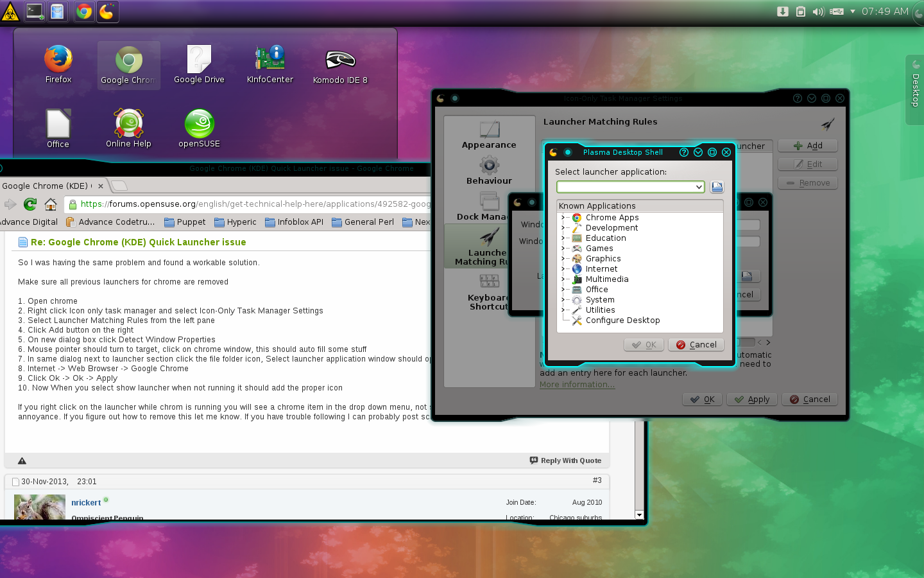
Task: Open the Hyperic bookmark folder
Action: (235, 222)
